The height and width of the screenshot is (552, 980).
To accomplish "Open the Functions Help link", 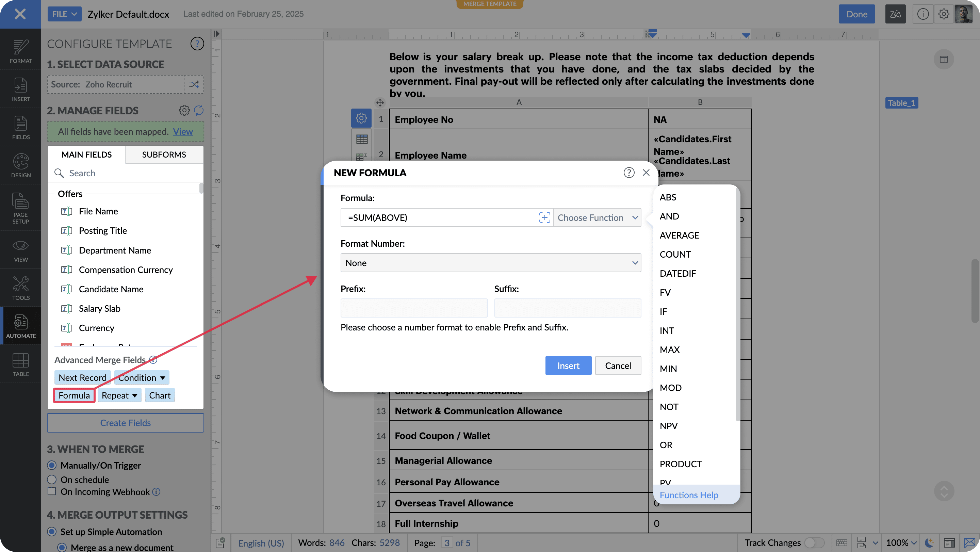I will tap(689, 495).
